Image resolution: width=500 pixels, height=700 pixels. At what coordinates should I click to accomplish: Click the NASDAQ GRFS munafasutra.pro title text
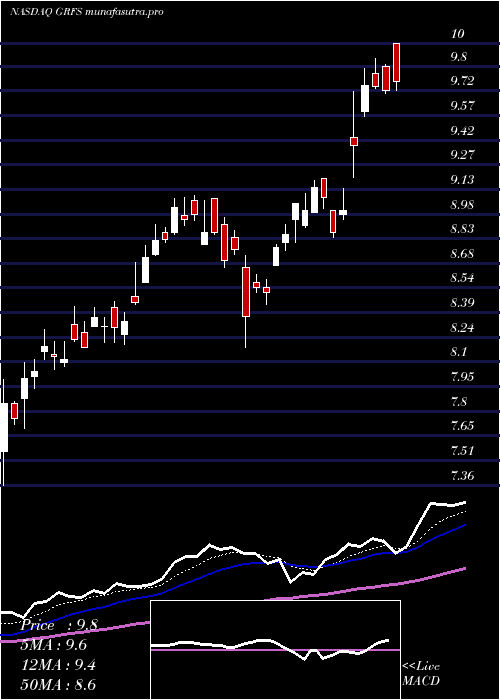87,12
